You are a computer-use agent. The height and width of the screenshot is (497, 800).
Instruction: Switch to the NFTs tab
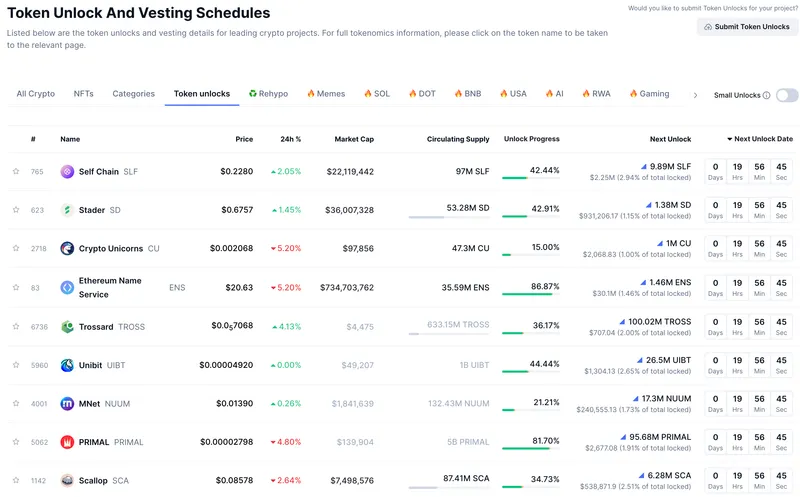point(83,94)
